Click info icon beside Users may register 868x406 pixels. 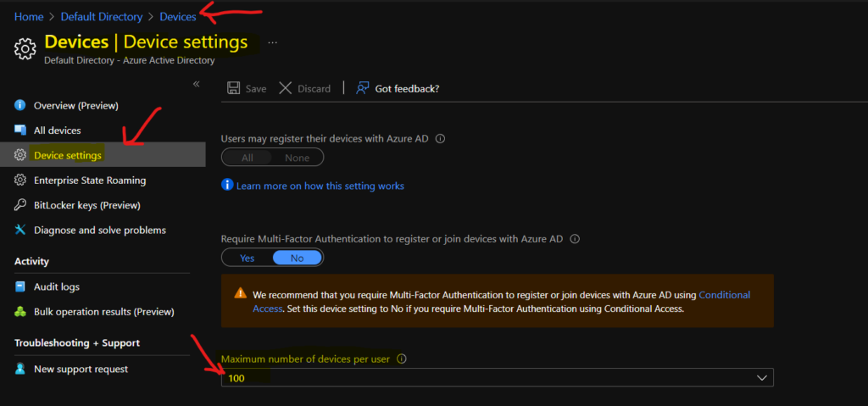tap(440, 139)
